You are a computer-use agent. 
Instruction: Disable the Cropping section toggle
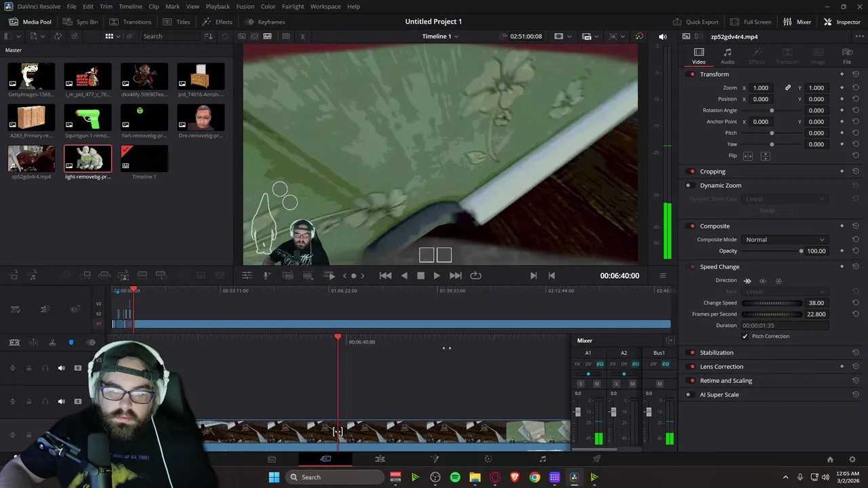pos(692,171)
